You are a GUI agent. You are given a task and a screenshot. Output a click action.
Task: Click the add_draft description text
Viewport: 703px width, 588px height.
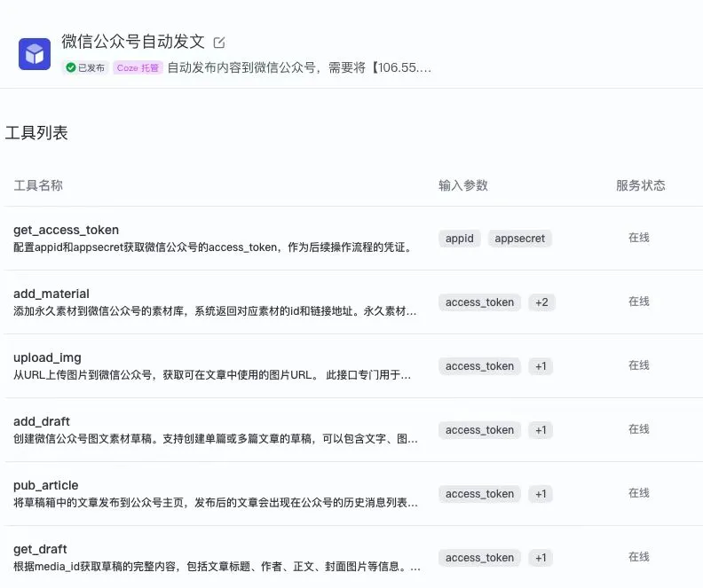pyautogui.click(x=216, y=439)
